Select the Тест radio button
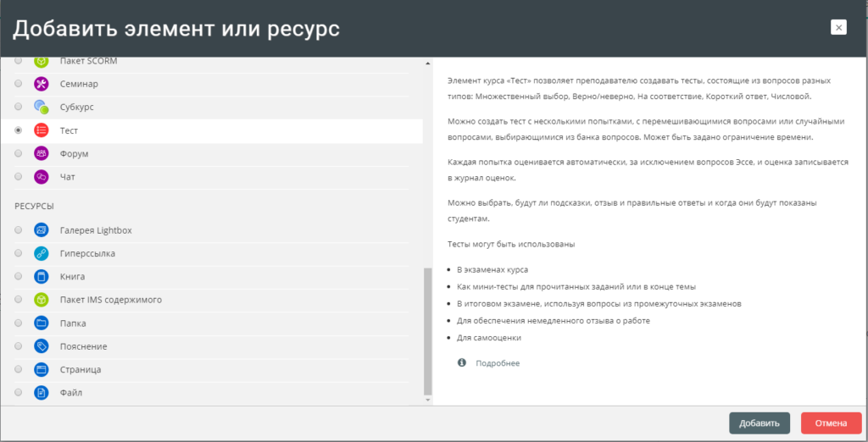 [19, 130]
